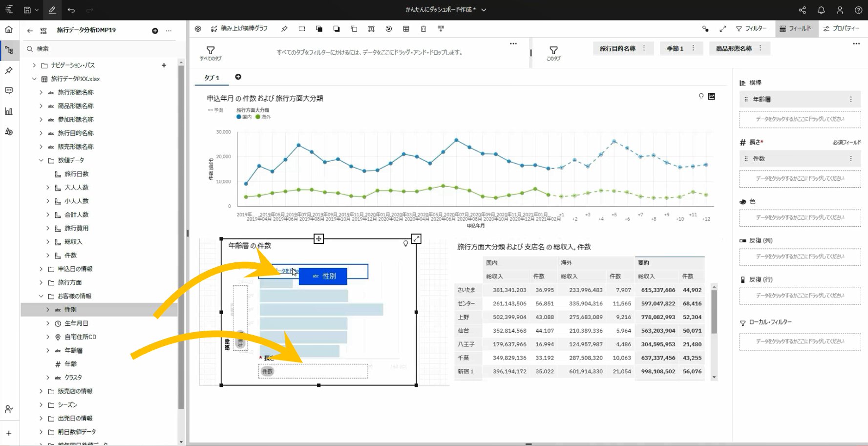
Task: Click the search input field above the data tree
Action: (x=98, y=49)
